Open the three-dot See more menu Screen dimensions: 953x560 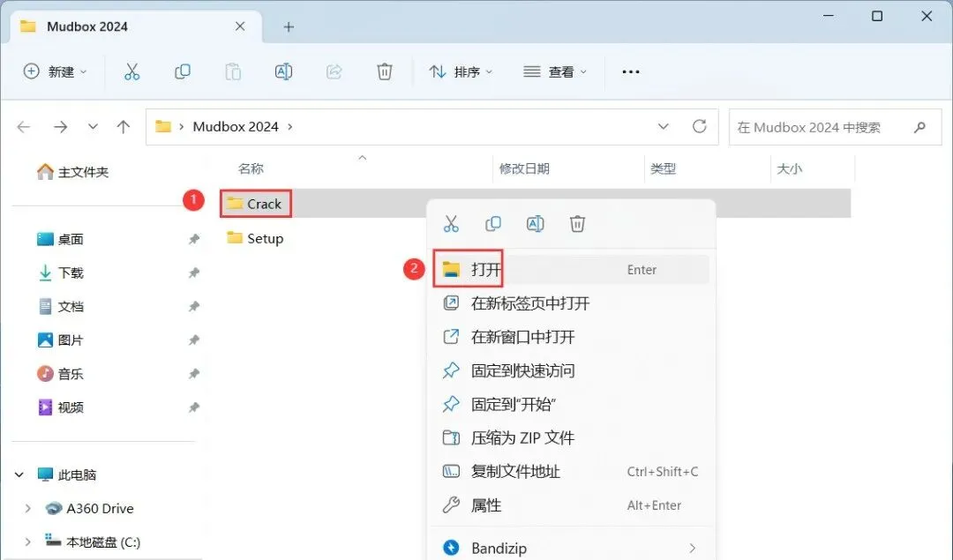(x=631, y=71)
